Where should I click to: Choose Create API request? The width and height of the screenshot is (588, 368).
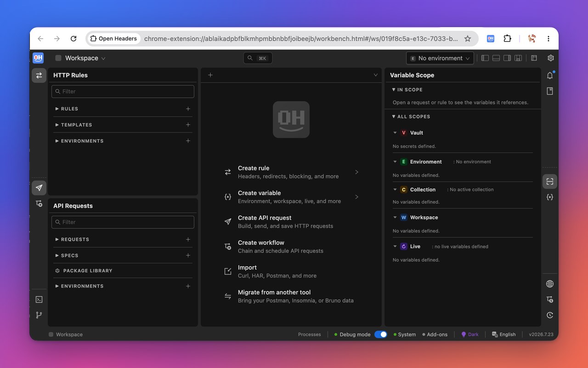(x=291, y=222)
